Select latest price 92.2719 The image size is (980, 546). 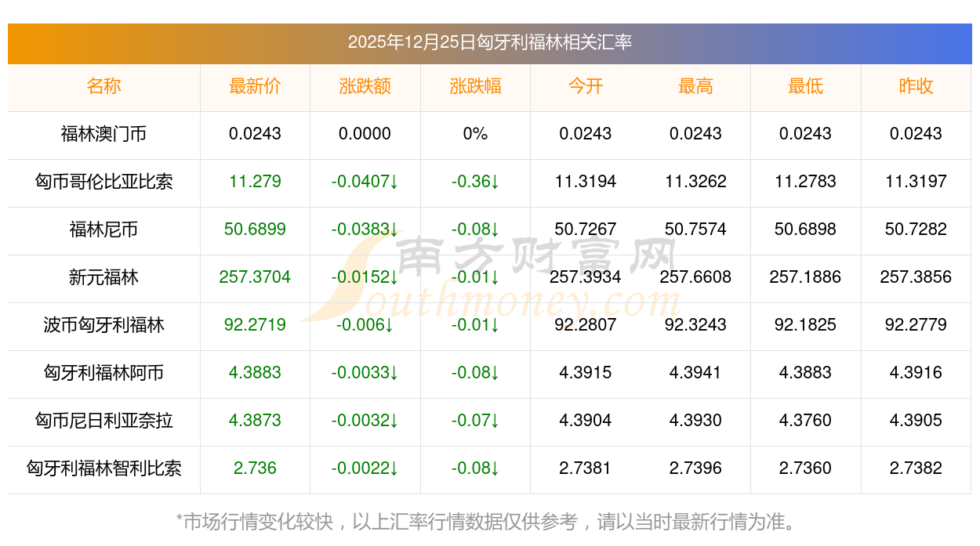point(255,325)
